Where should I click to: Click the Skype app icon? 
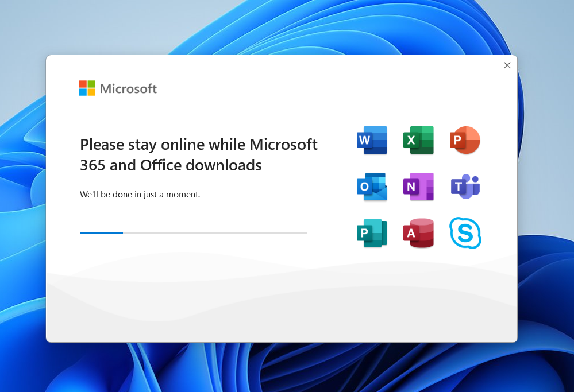pyautogui.click(x=465, y=233)
